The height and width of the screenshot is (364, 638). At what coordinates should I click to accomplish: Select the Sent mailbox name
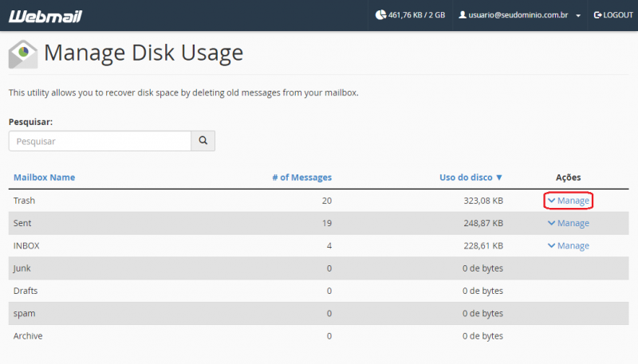(x=22, y=223)
